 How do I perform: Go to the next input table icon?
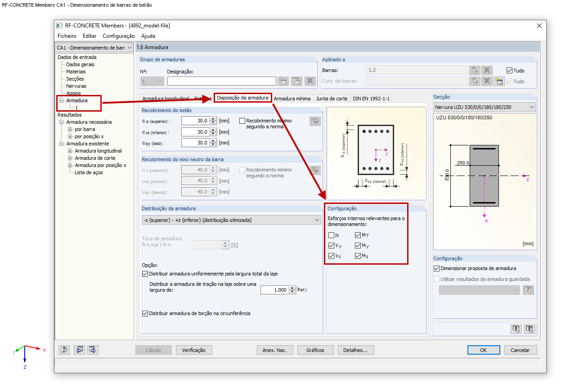93,350
